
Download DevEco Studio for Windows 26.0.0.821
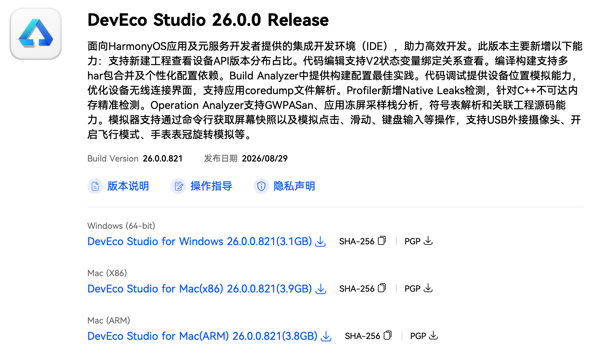(200, 241)
